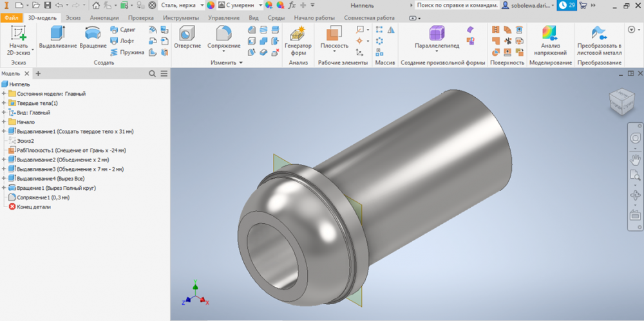Click the Вращение (Revolve) tool icon
Screen dimensions: 644x321
(93, 35)
